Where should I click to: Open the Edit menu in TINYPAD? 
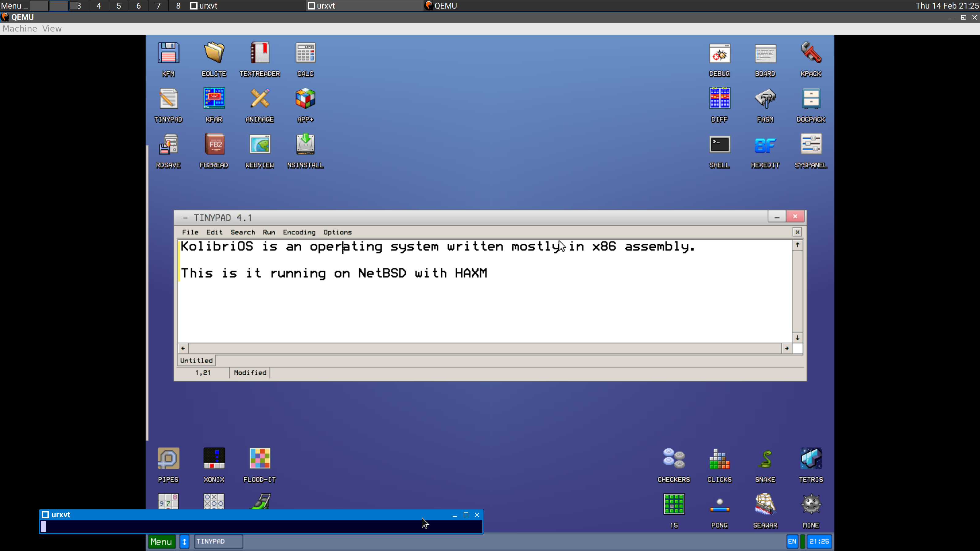pos(214,232)
